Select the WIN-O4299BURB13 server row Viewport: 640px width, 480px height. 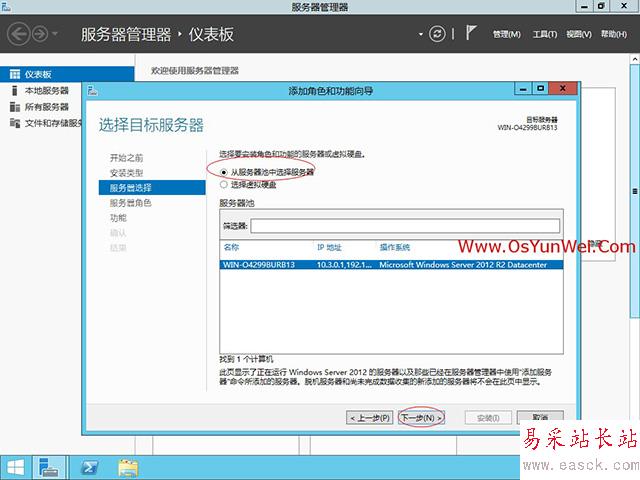[x=391, y=264]
